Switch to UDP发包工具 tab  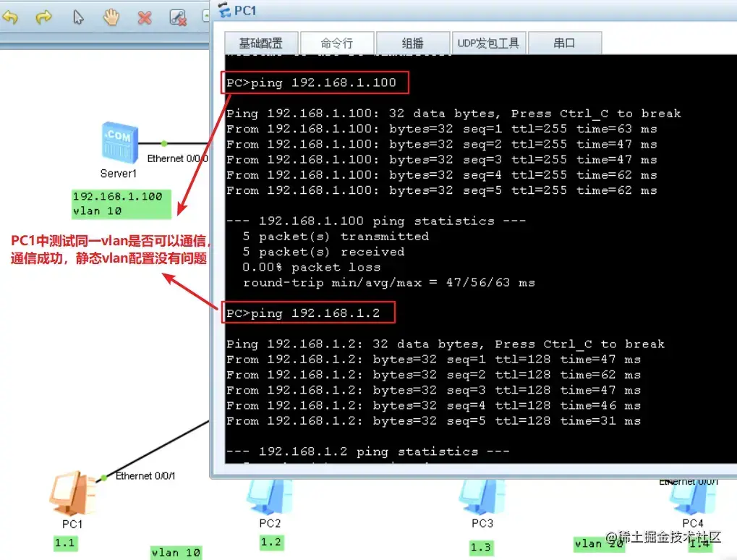coord(488,43)
